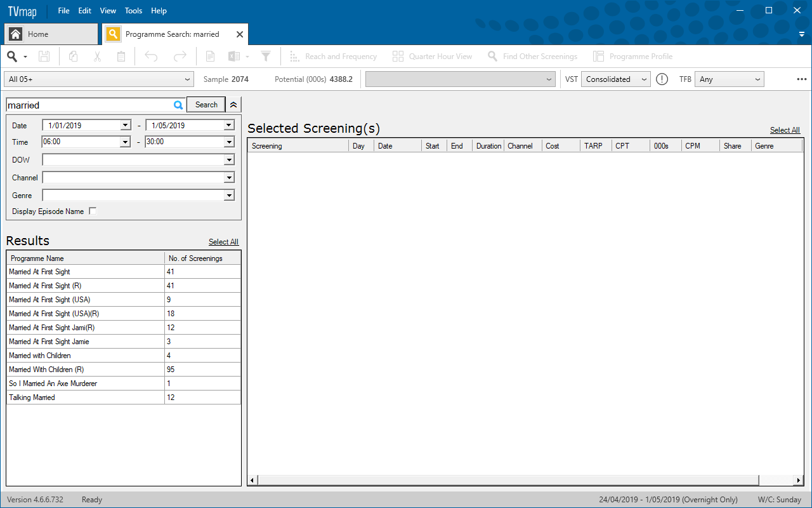Select So I Married An Axe Murderer row

point(124,384)
